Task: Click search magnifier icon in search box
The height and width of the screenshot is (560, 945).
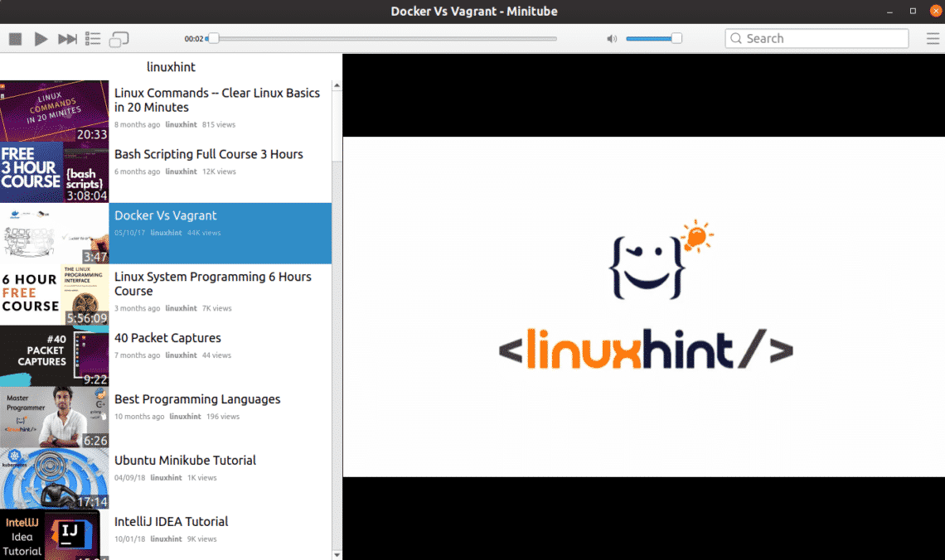Action: (736, 39)
